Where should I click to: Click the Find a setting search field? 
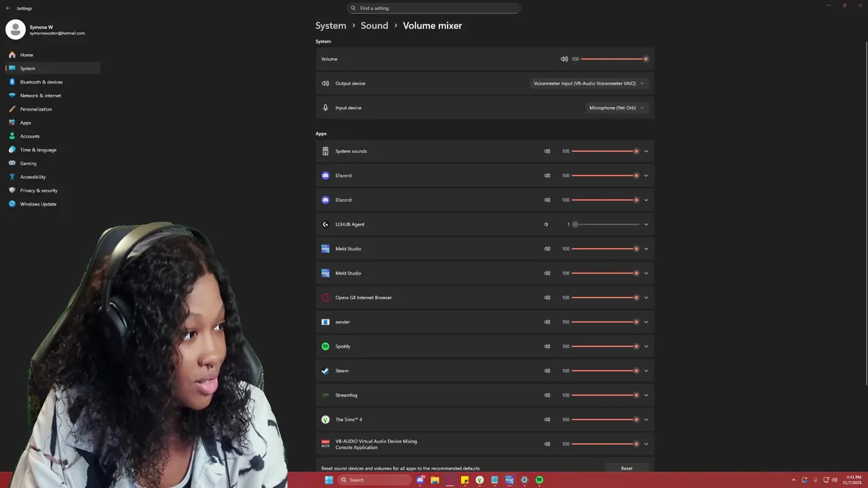[434, 8]
